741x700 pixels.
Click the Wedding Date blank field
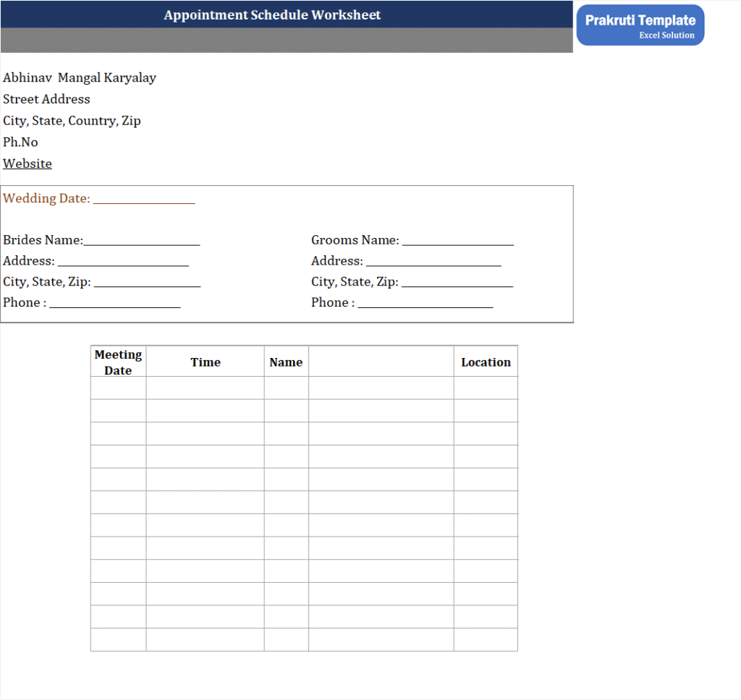[x=144, y=199]
